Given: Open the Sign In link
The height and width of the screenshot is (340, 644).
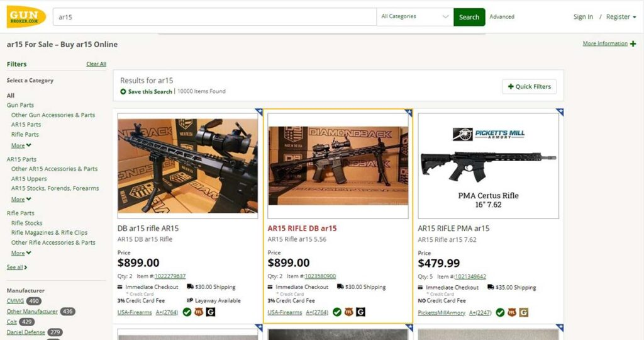Looking at the screenshot, I should (x=583, y=17).
